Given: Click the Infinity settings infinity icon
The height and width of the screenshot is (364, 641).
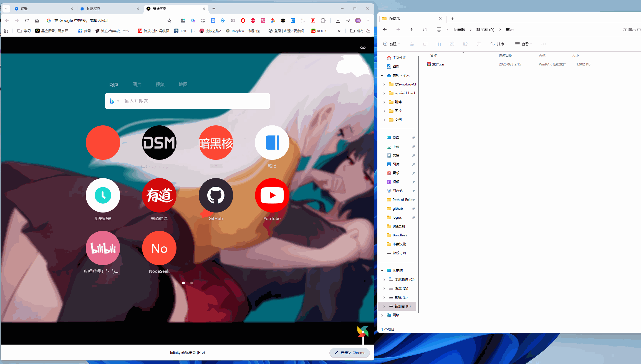Looking at the screenshot, I should 363,48.
